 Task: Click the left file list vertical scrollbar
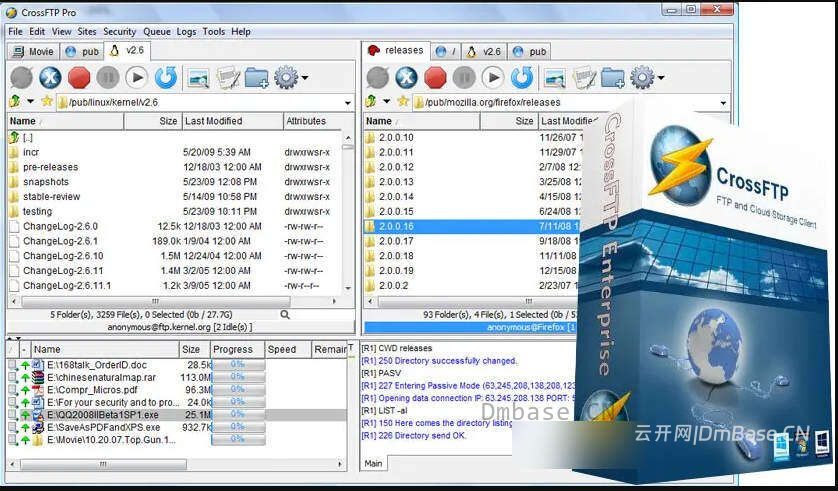pyautogui.click(x=348, y=212)
